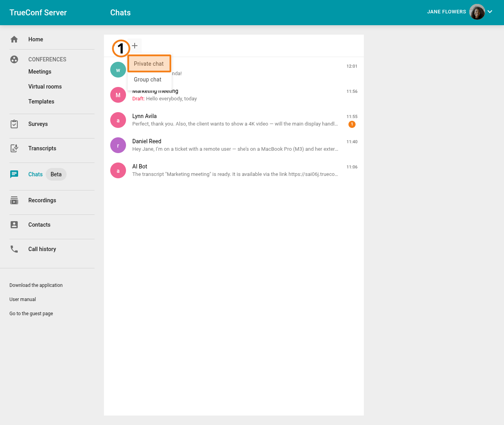This screenshot has height=425, width=504.
Task: Click the Contacts icon
Action: (x=14, y=224)
